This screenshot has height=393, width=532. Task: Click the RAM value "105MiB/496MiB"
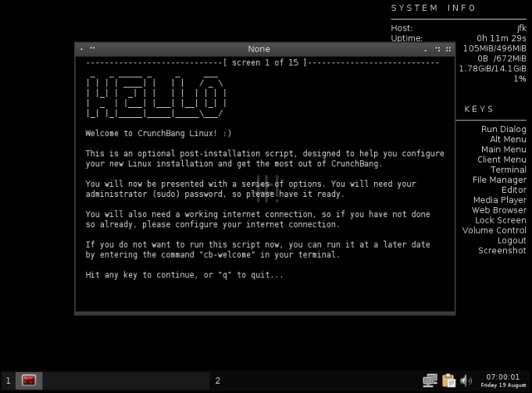495,48
